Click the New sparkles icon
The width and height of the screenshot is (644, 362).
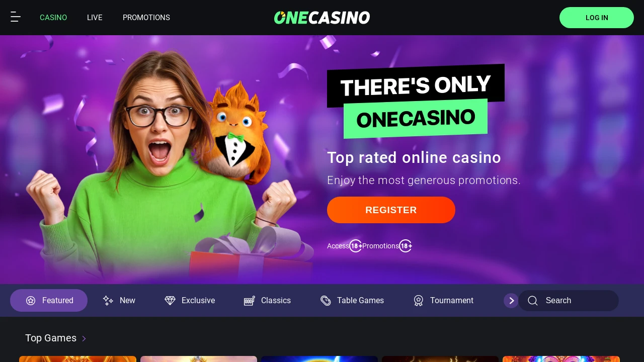pyautogui.click(x=108, y=301)
